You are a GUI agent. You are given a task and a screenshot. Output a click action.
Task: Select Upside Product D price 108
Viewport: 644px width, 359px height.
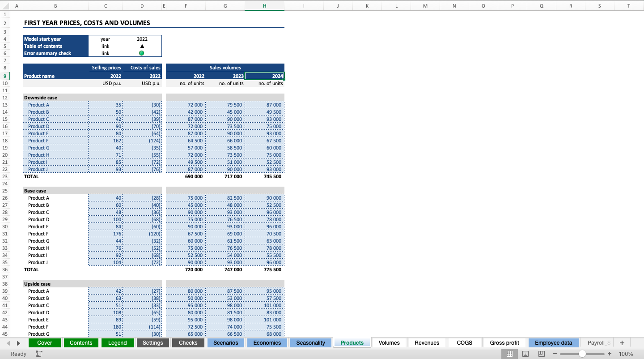click(x=105, y=312)
